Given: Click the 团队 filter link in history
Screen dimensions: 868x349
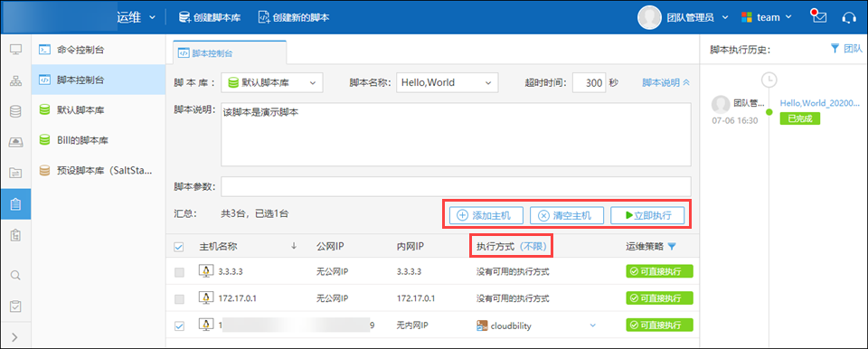Looking at the screenshot, I should pos(853,49).
